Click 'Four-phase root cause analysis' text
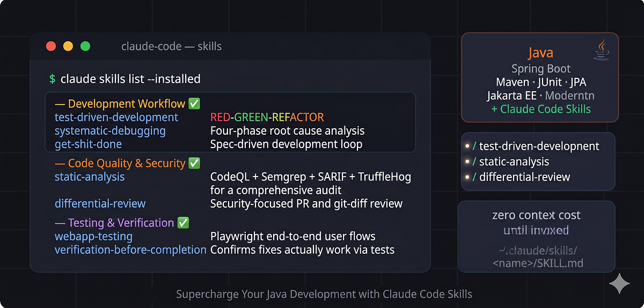Image resolution: width=644 pixels, height=308 pixels. pos(288,130)
